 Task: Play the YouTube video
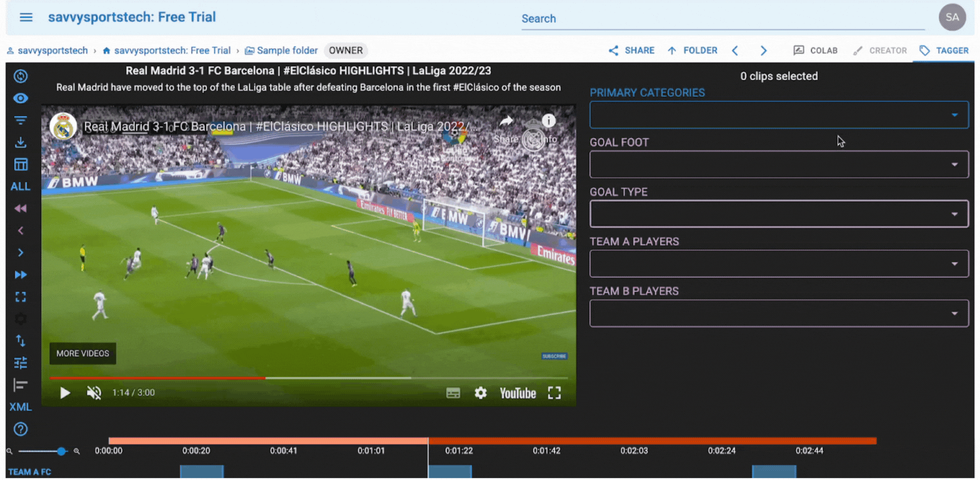(65, 393)
